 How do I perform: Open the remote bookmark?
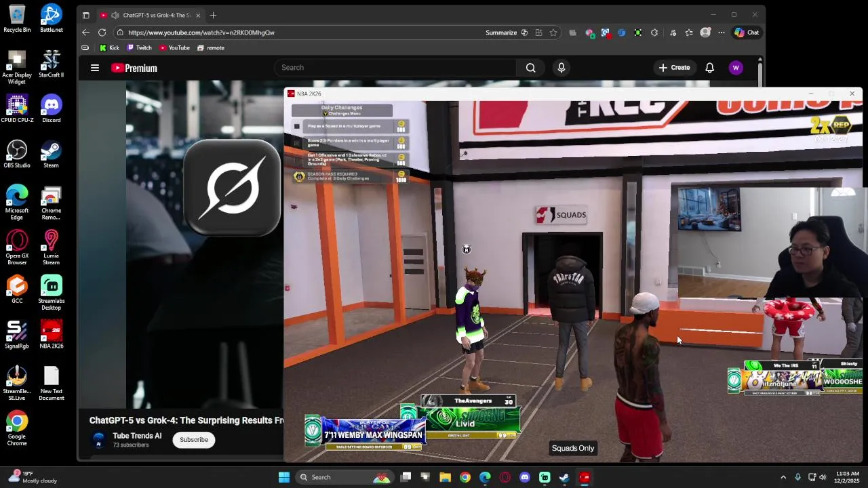coord(210,48)
